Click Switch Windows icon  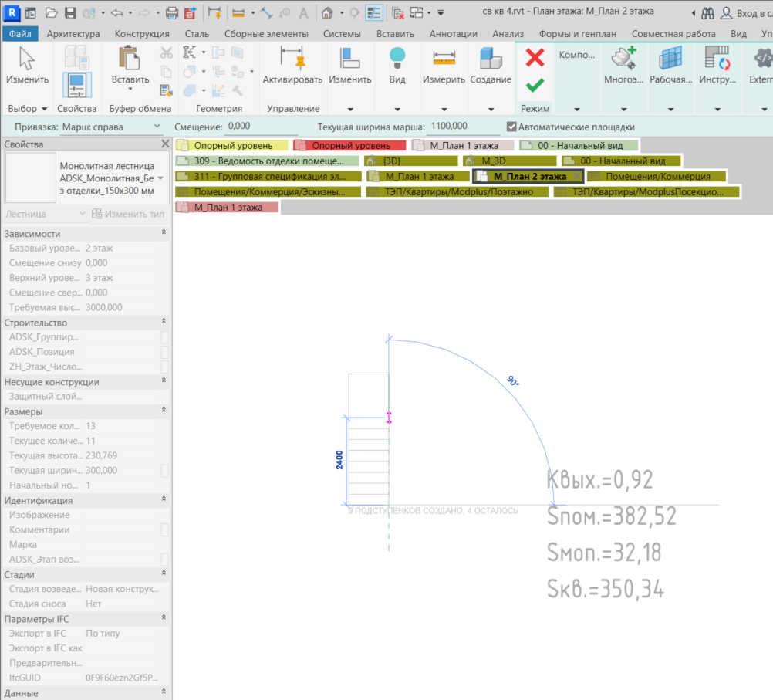coord(417,13)
